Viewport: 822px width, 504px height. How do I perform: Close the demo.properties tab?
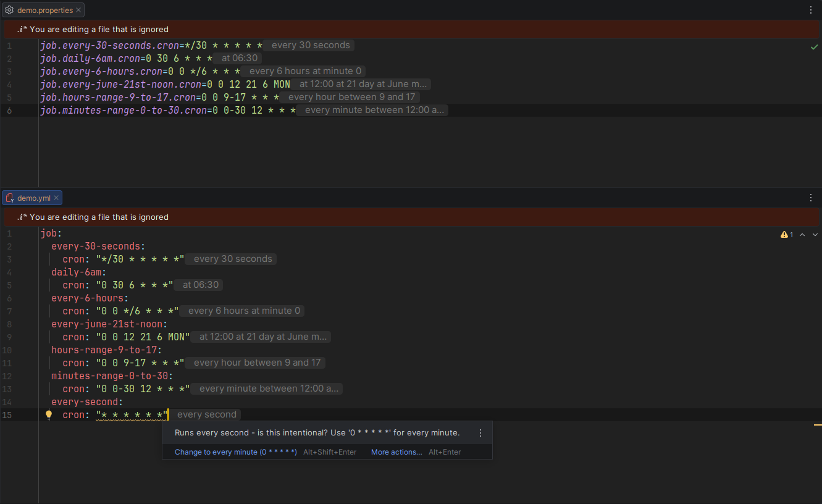point(78,10)
